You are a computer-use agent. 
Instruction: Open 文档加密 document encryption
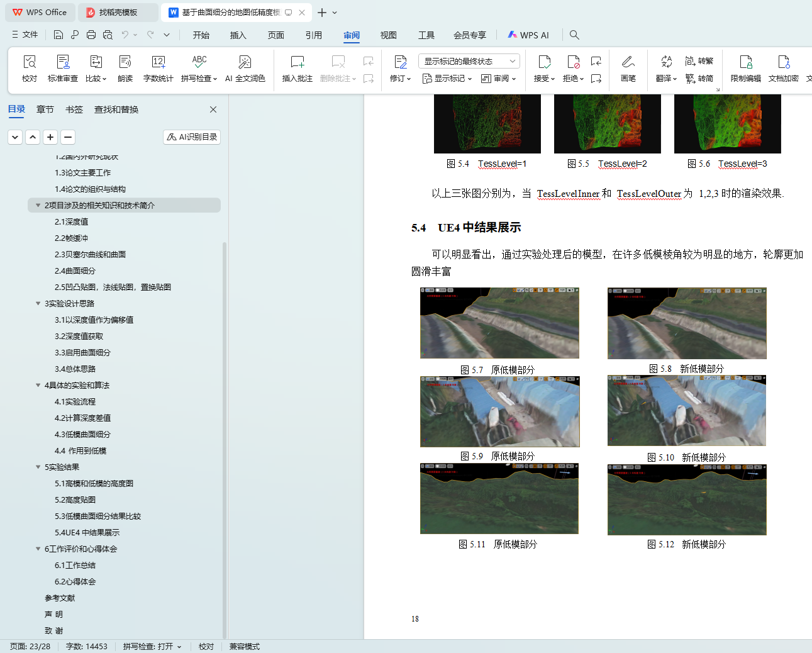783,69
